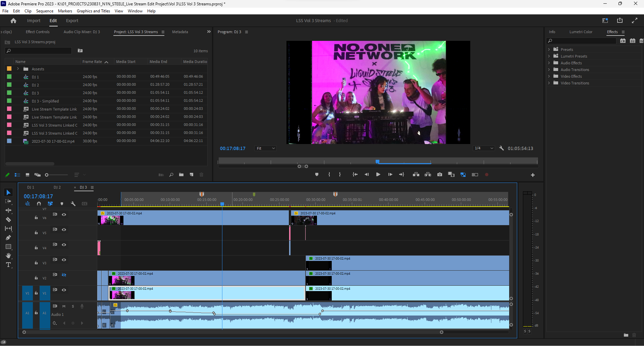Click the Project panel thumbnail zoom slider
This screenshot has height=346, width=644.
point(56,175)
